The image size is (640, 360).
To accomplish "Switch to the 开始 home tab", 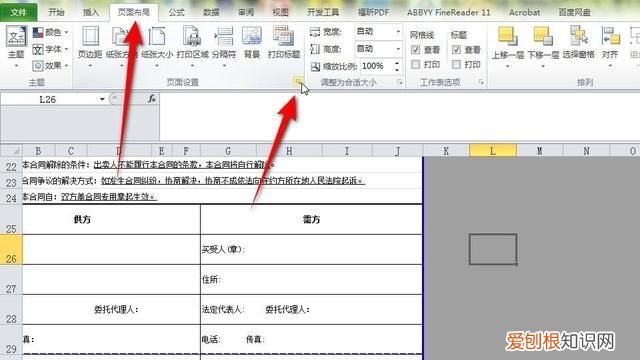I will tap(56, 12).
